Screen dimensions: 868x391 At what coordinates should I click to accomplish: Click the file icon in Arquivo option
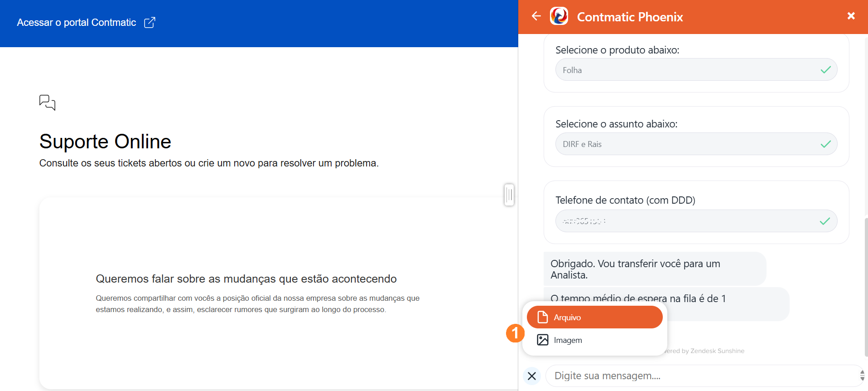click(543, 317)
